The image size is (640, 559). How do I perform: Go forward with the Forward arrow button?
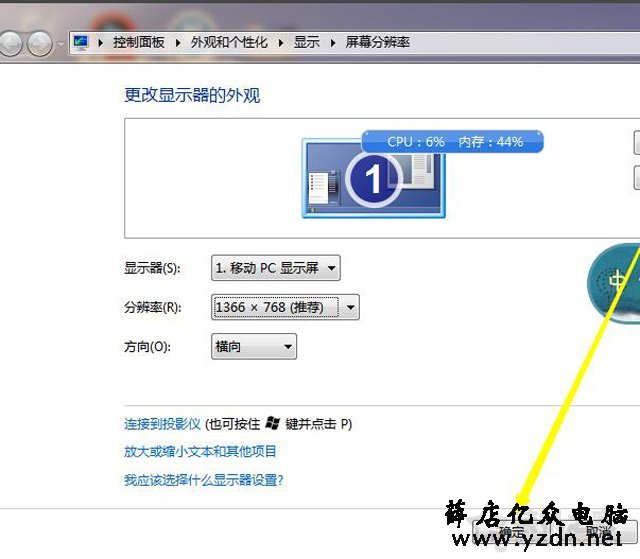[40, 43]
